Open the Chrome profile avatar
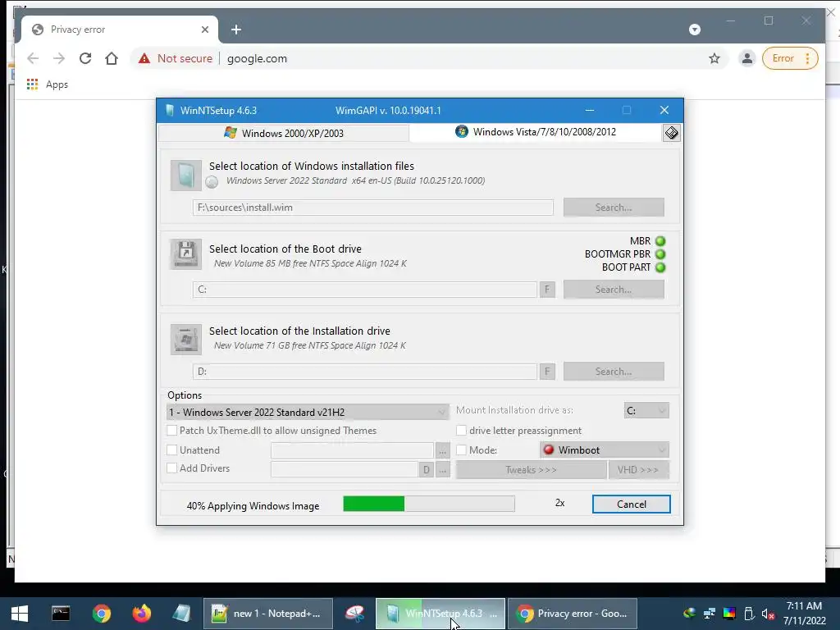This screenshot has height=630, width=840. [746, 58]
